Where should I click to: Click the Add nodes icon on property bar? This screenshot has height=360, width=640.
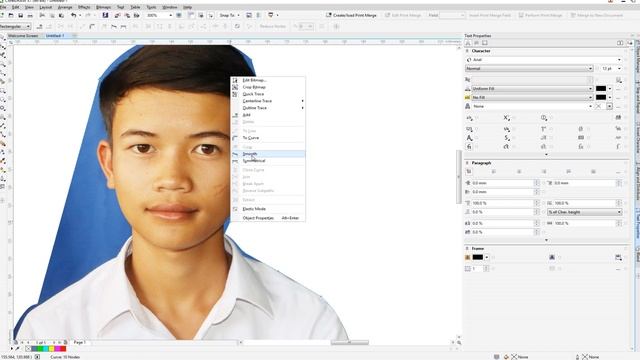(x=40, y=27)
